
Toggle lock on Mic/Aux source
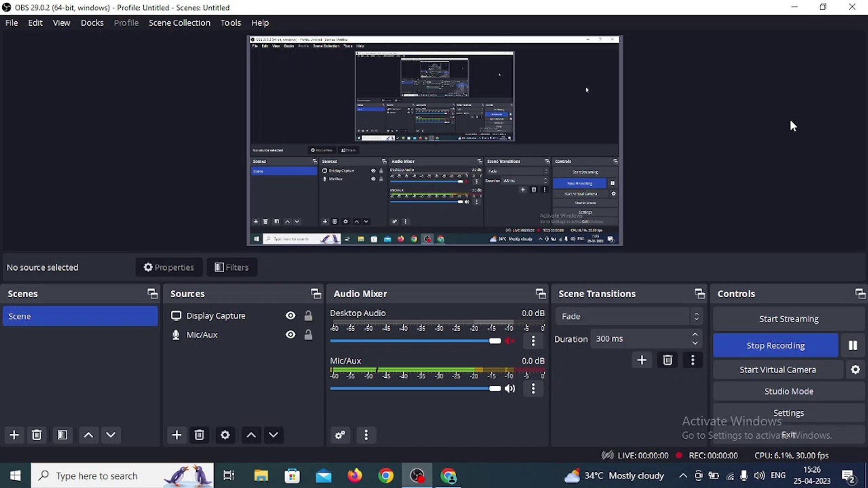(308, 335)
